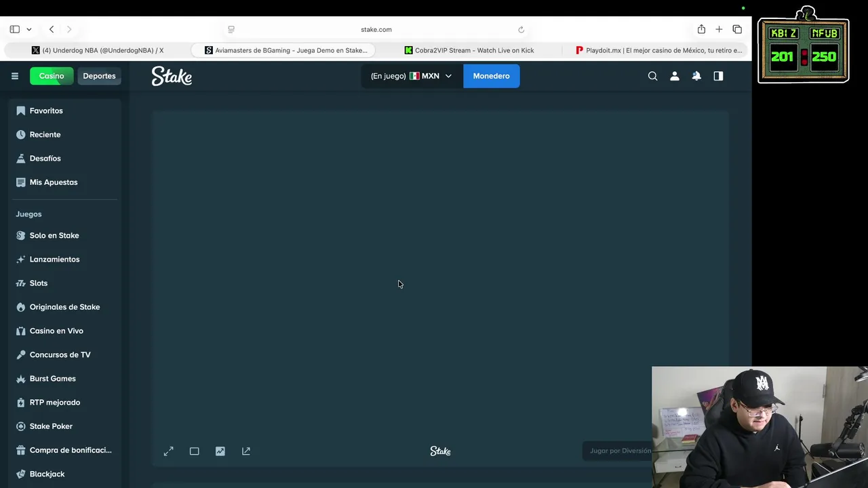Click the Slots icon in sidebar
This screenshot has width=868, height=488.
tap(20, 283)
